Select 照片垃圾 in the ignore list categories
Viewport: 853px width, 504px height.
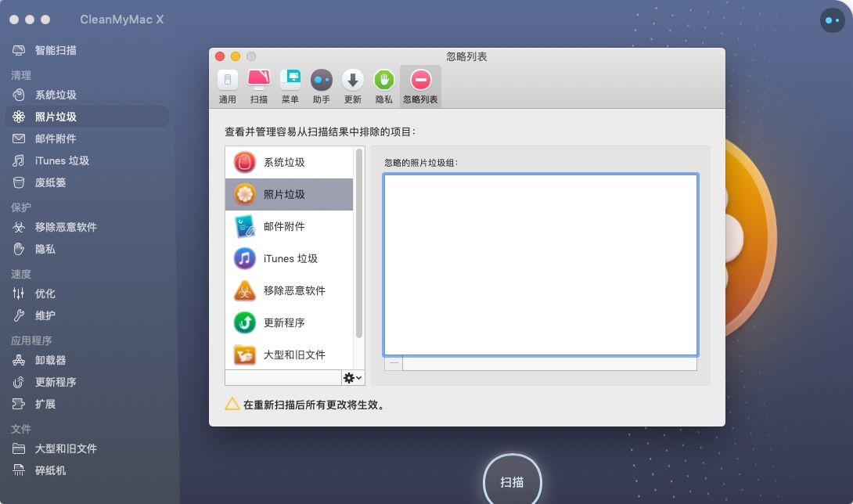pyautogui.click(x=289, y=194)
